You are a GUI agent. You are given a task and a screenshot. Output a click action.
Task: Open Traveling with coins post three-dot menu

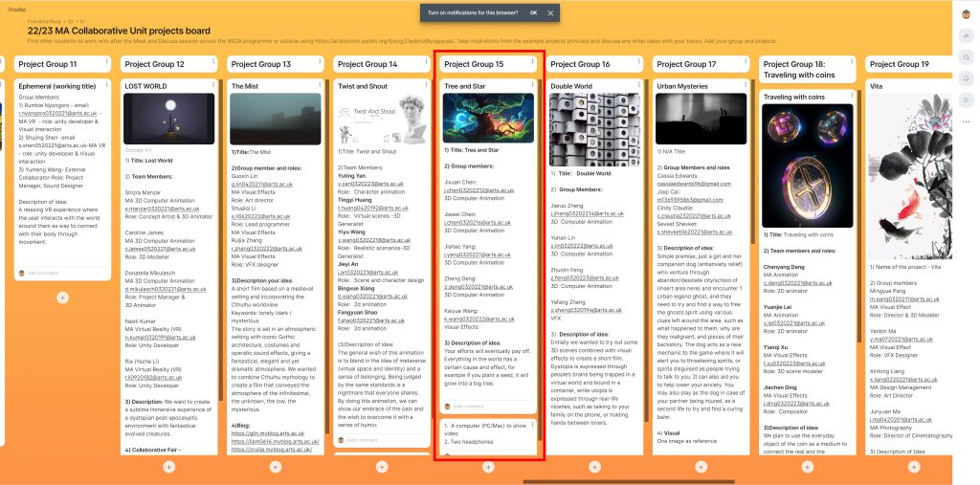click(852, 95)
